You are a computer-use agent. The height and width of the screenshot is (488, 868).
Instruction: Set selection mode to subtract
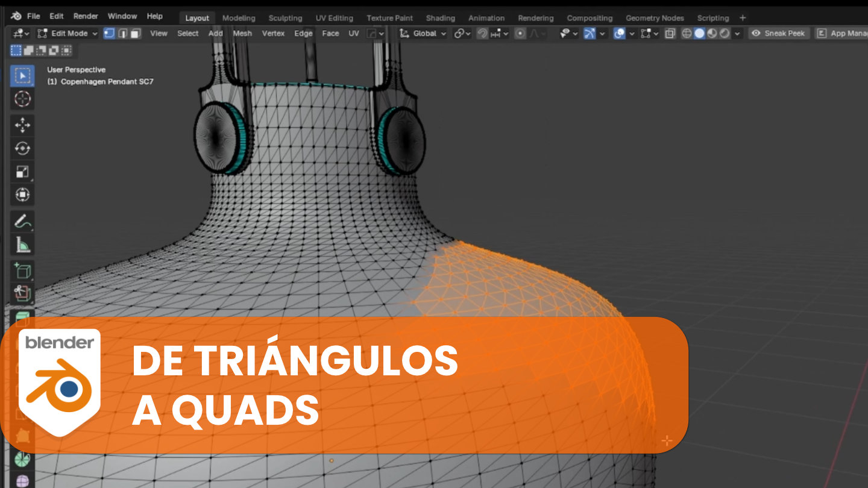tap(42, 51)
